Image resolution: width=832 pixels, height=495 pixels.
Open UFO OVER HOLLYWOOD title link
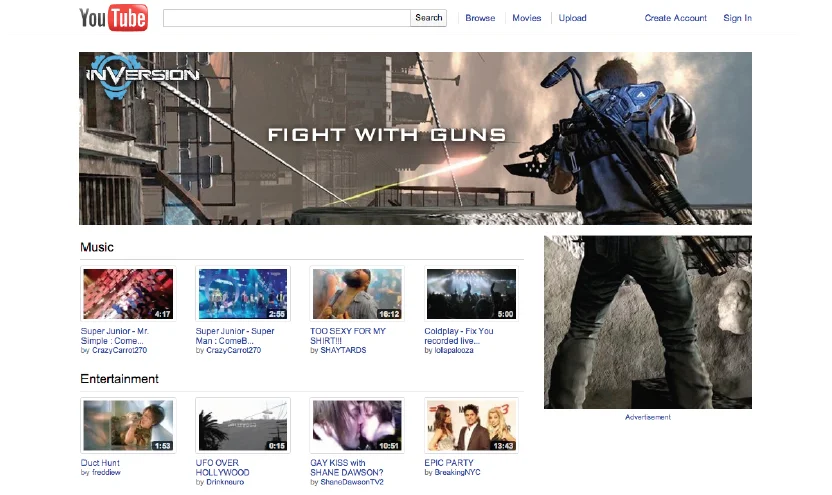tap(222, 467)
